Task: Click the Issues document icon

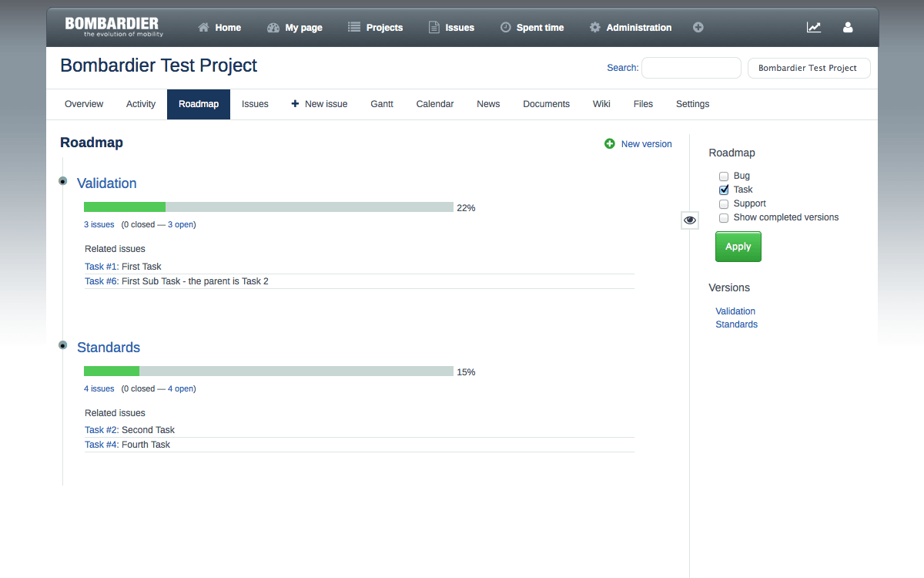Action: click(434, 27)
